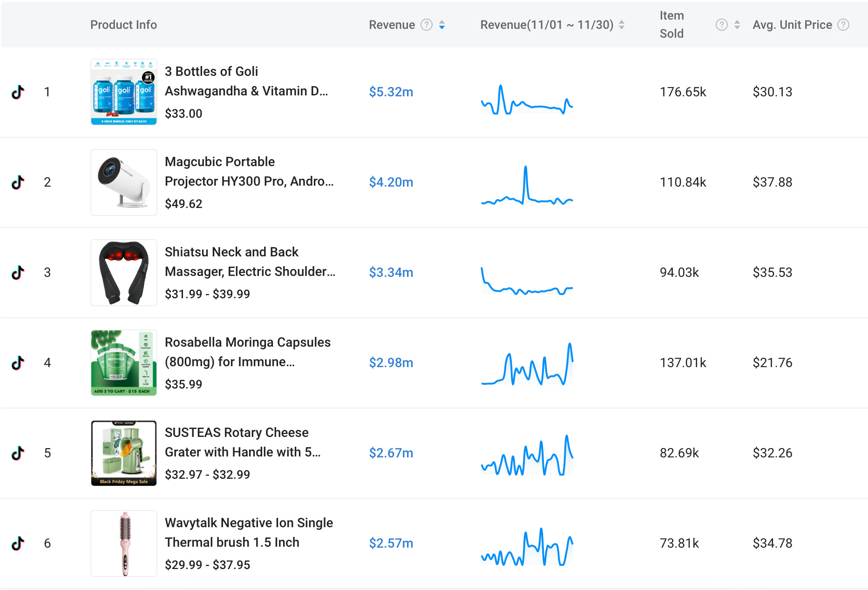
Task: Click the $5.32m revenue value
Action: [x=391, y=92]
